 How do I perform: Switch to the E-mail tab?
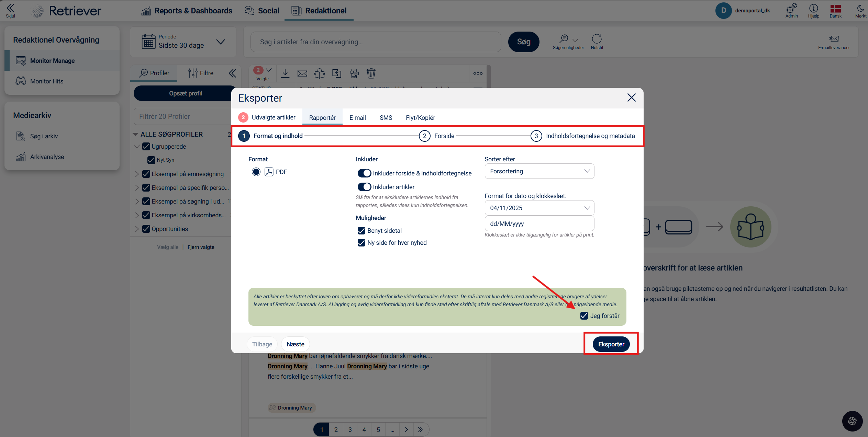pyautogui.click(x=357, y=118)
